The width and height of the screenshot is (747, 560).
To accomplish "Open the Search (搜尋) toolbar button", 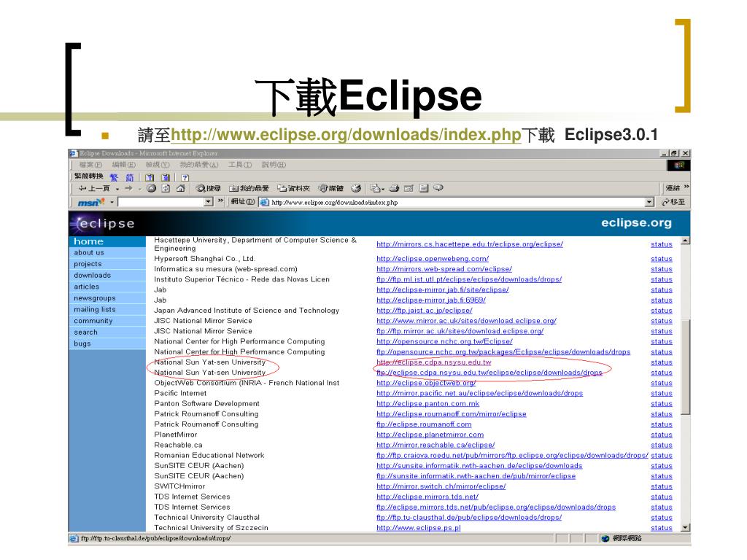I will pyautogui.click(x=208, y=189).
